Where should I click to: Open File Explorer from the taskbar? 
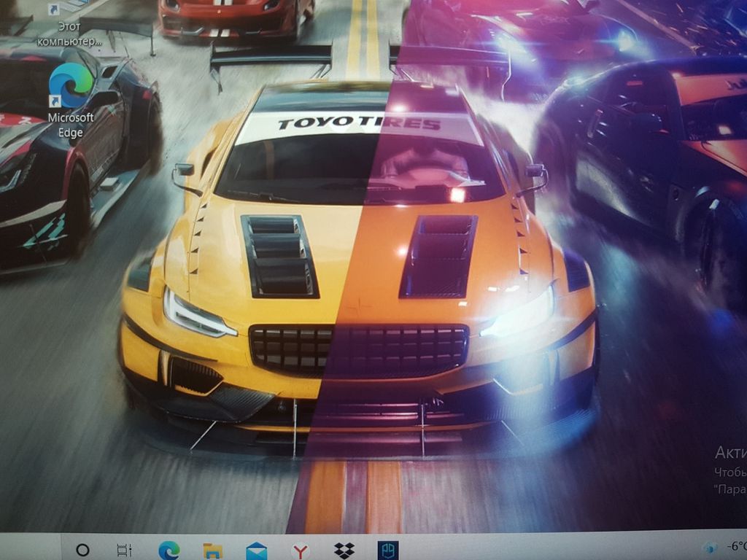[212, 550]
